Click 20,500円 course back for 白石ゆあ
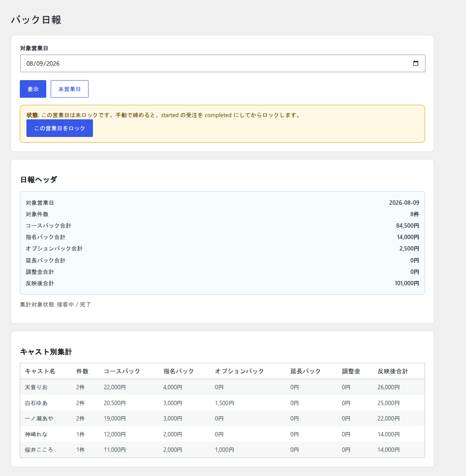Screen dimensions: 466x476 (115, 403)
